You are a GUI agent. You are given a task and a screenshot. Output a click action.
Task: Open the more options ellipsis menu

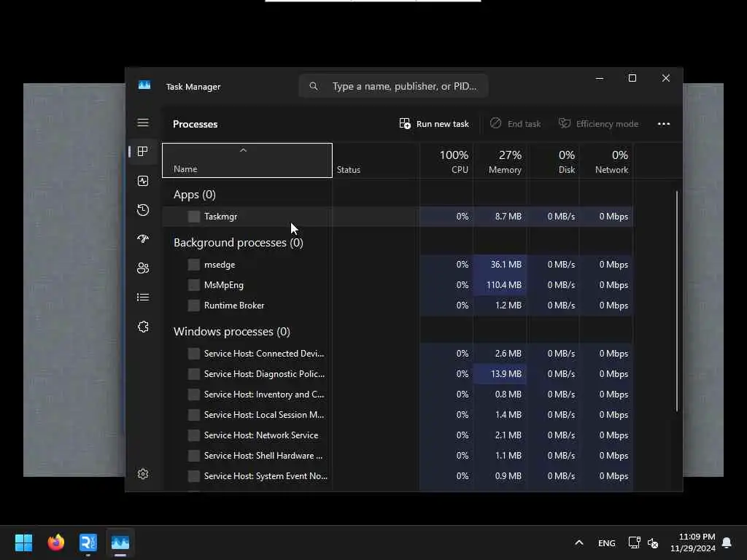coord(664,124)
